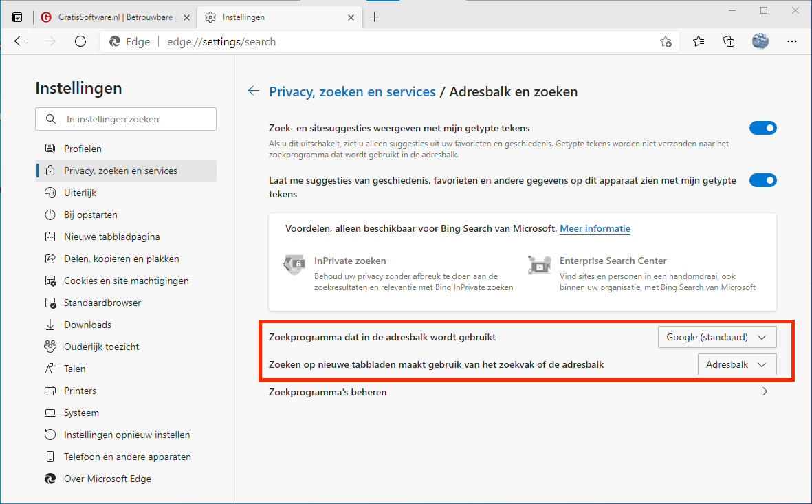Click the Meer informatie link

click(x=595, y=228)
